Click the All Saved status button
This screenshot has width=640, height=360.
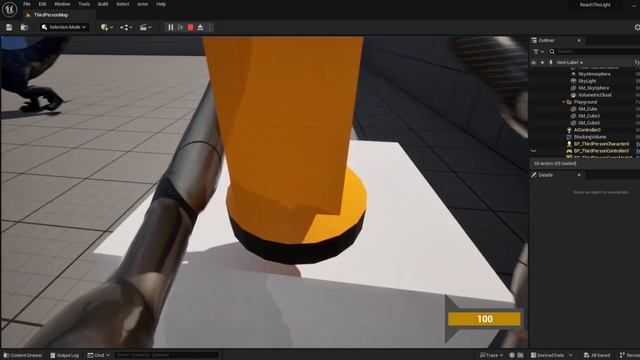[597, 355]
